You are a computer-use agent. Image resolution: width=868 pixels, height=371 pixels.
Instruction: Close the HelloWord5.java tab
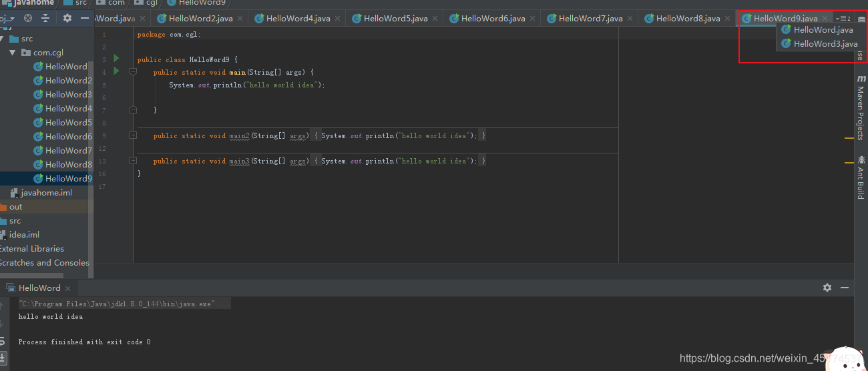435,19
